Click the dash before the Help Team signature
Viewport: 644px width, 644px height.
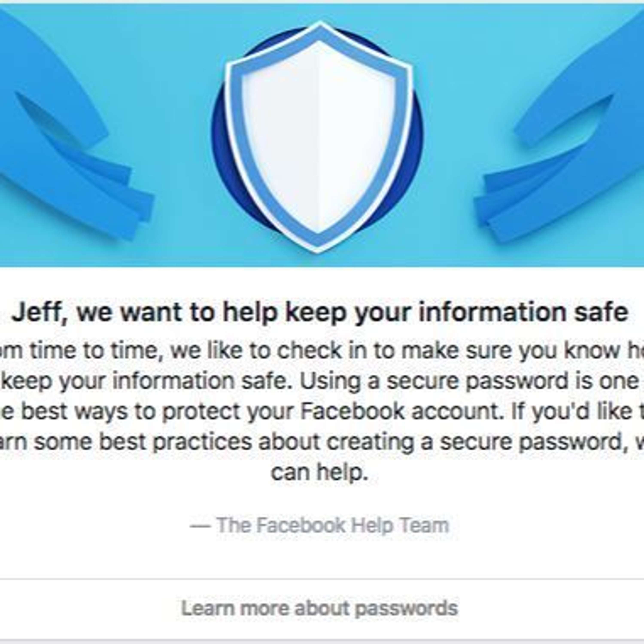click(x=200, y=526)
